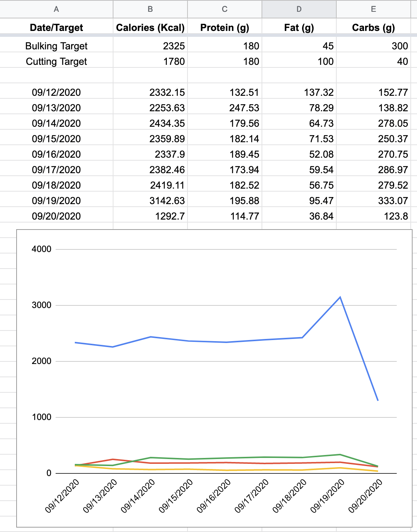Click the 4000 y-axis label in chart
Screen dimensions: 417x532
[x=42, y=249]
